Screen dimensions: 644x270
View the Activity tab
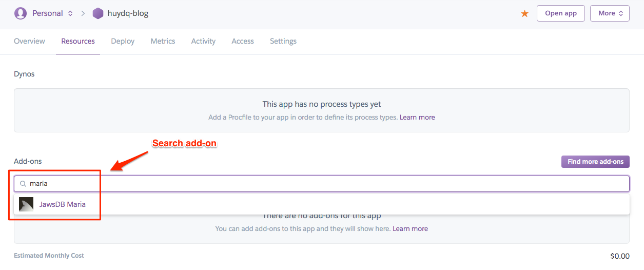pyautogui.click(x=203, y=41)
